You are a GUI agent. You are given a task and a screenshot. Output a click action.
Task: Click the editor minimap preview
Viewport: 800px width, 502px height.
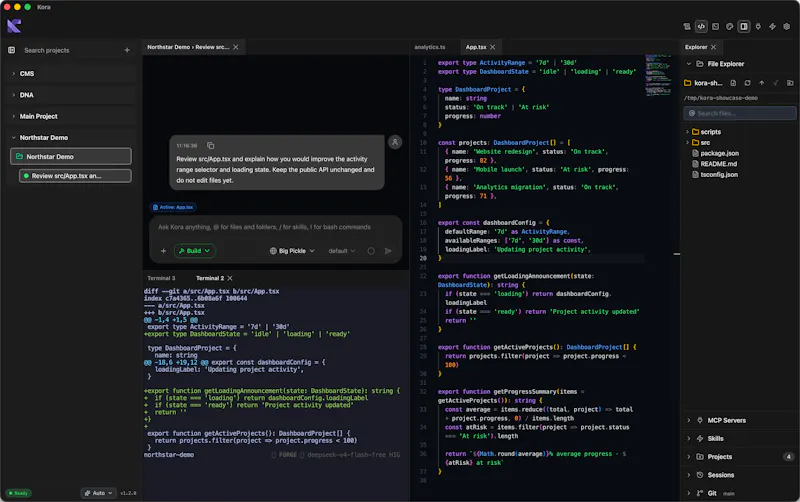pos(658,76)
